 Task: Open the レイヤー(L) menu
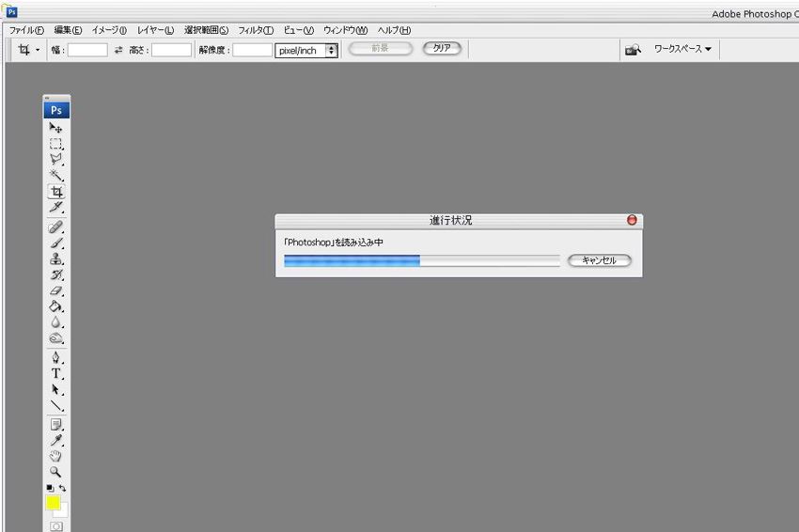pos(155,30)
